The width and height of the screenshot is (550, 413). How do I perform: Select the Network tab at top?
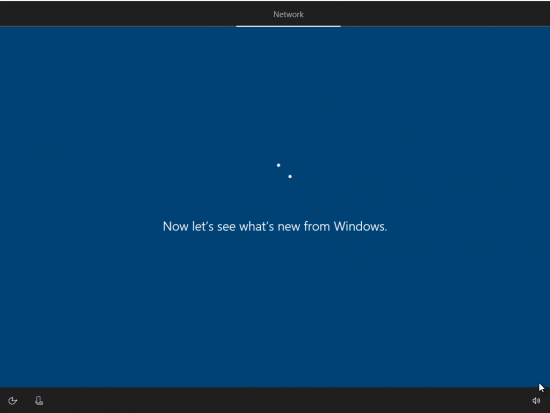click(x=288, y=14)
